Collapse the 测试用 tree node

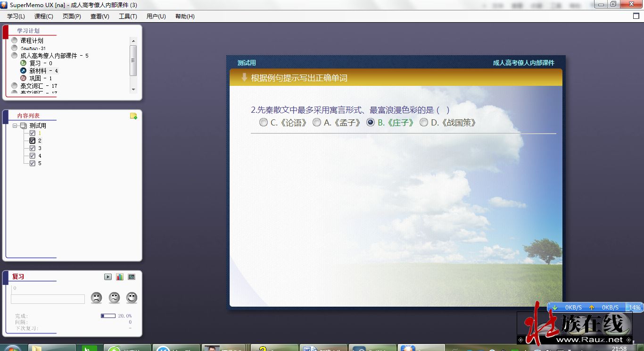point(15,125)
